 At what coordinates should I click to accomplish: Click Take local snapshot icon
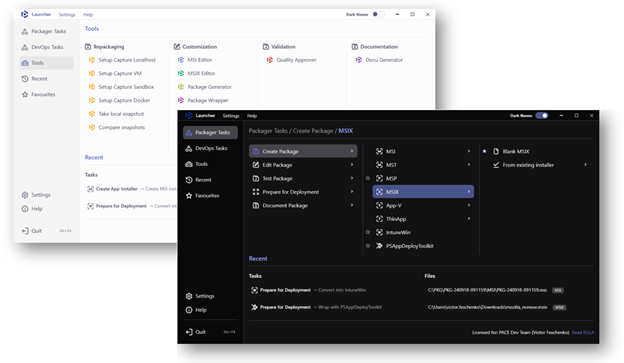coord(92,114)
